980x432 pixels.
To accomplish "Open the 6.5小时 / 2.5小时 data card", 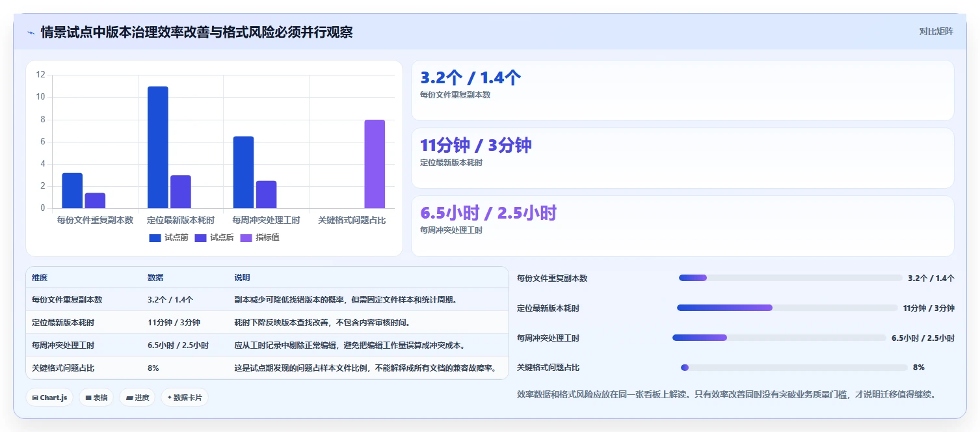I will pyautogui.click(x=683, y=226).
